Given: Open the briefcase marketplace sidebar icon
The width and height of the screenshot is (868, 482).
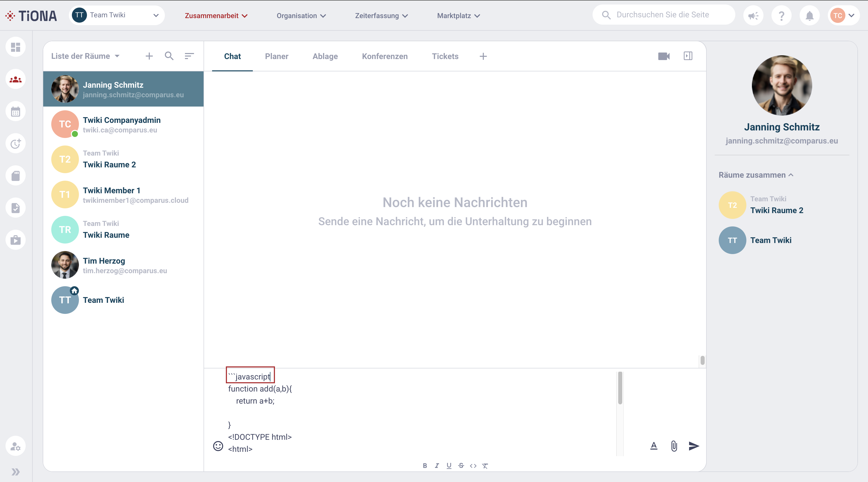Looking at the screenshot, I should pos(16,240).
